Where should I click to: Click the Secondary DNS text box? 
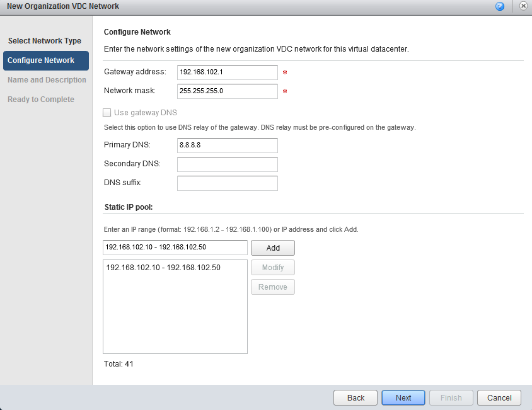coord(227,164)
